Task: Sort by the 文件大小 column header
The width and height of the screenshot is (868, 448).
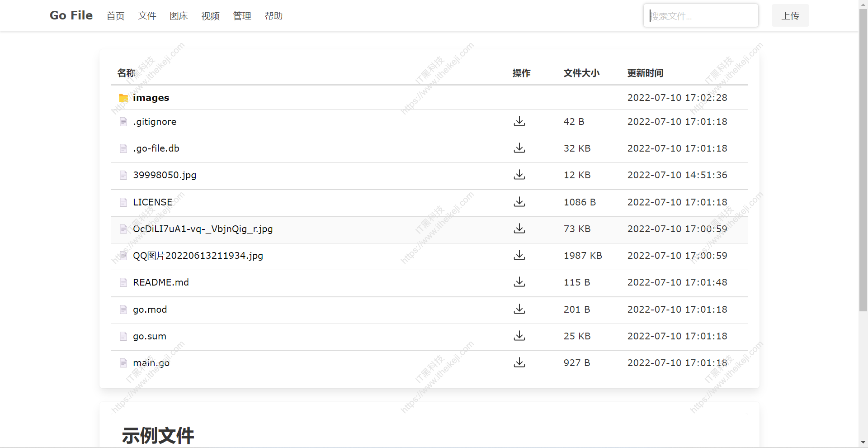Action: click(x=581, y=73)
